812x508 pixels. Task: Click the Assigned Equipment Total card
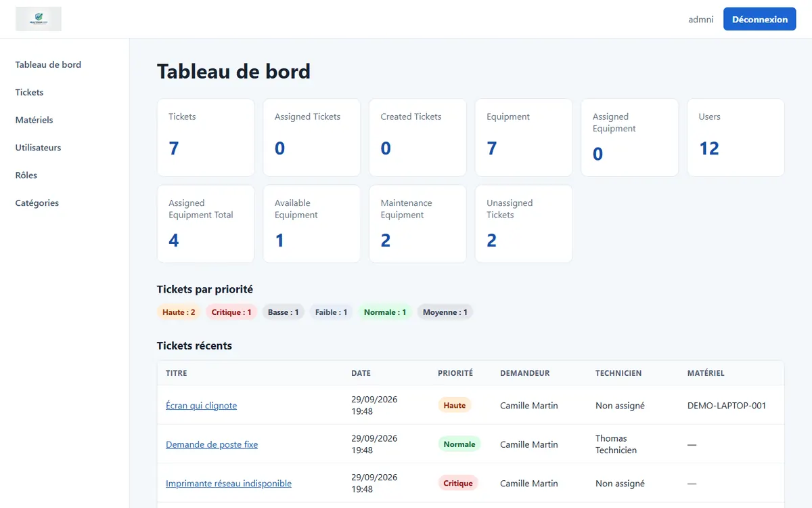[x=206, y=224]
